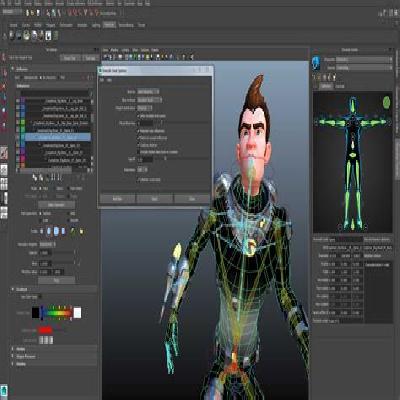
Task: Open the Character dropdown in the right panel
Action: (364, 59)
